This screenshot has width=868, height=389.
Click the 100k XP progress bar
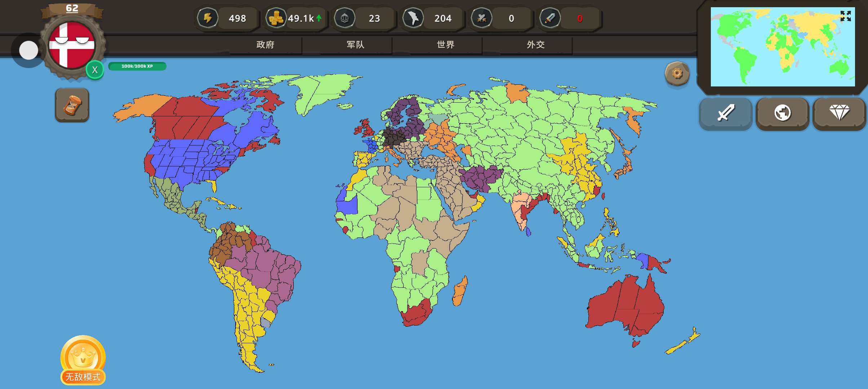(x=137, y=66)
